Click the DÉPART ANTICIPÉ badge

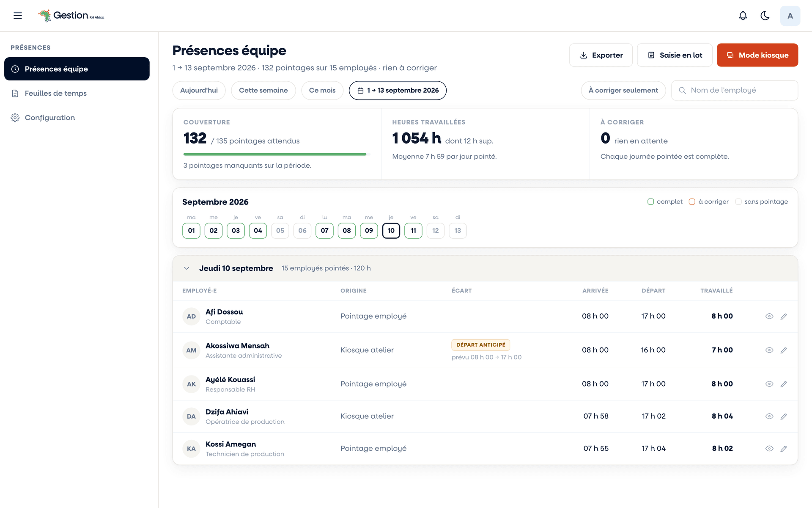click(x=481, y=345)
